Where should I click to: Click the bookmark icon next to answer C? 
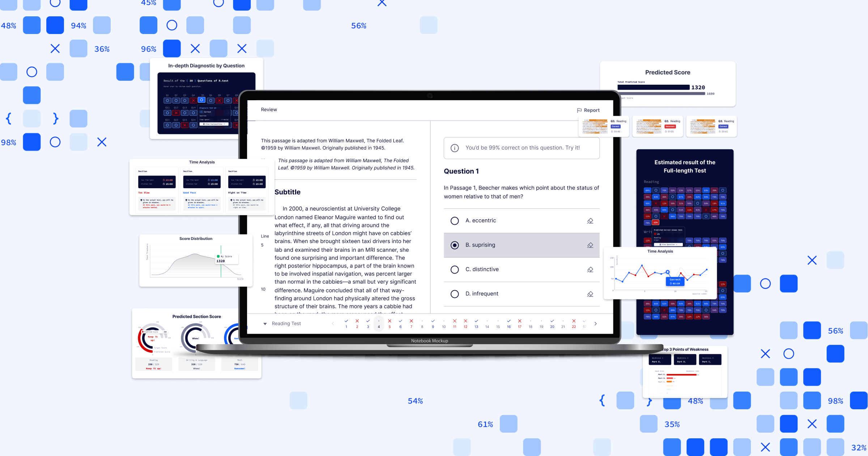590,269
